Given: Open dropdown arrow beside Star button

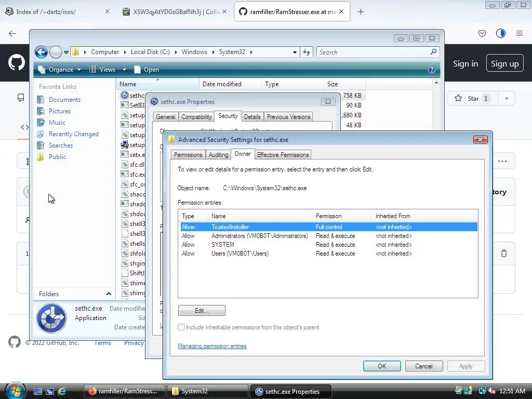Looking at the screenshot, I should (507, 99).
